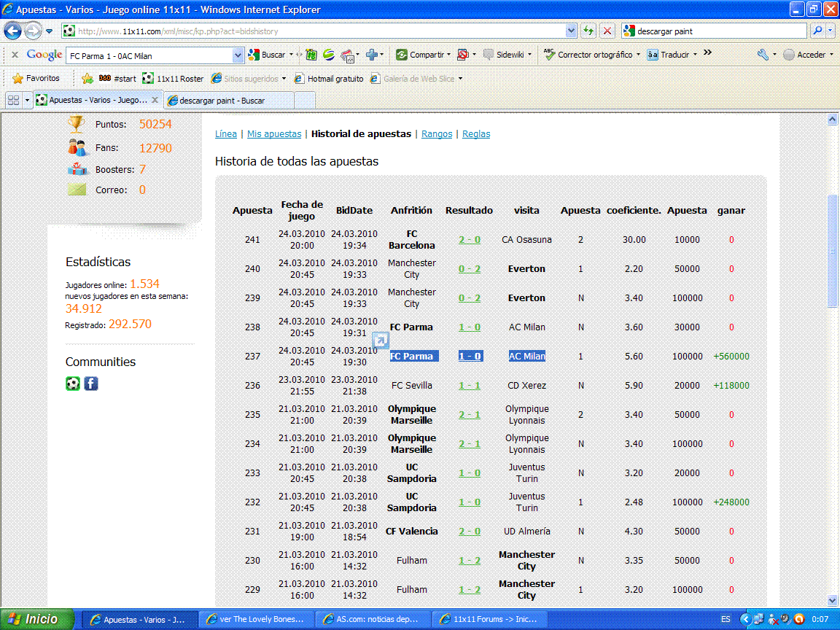Click the Correo envelope icon
This screenshot has height=630, width=840.
coord(77,190)
